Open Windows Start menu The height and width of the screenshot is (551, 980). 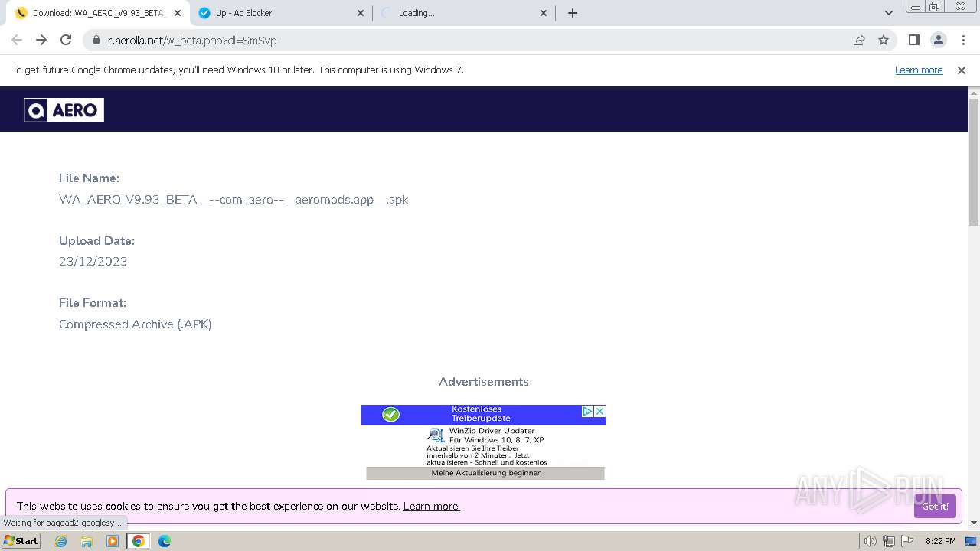coord(21,541)
